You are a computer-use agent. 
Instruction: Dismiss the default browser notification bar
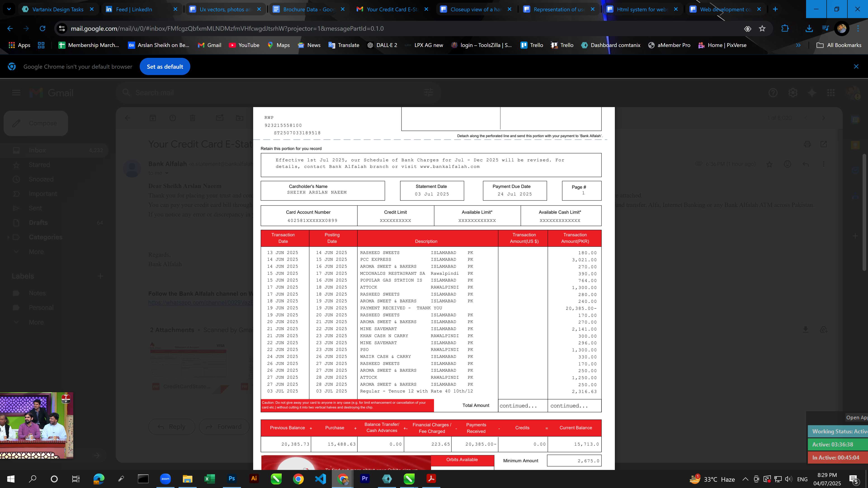point(856,66)
